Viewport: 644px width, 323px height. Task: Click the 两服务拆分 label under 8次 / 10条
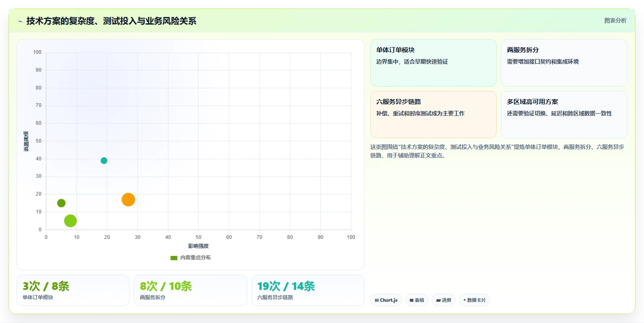pos(153,298)
